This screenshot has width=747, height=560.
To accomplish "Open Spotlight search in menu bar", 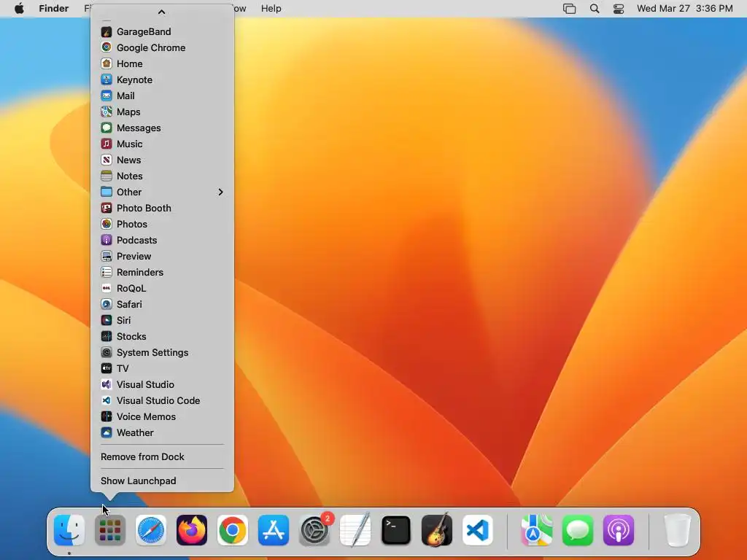I will click(x=595, y=9).
